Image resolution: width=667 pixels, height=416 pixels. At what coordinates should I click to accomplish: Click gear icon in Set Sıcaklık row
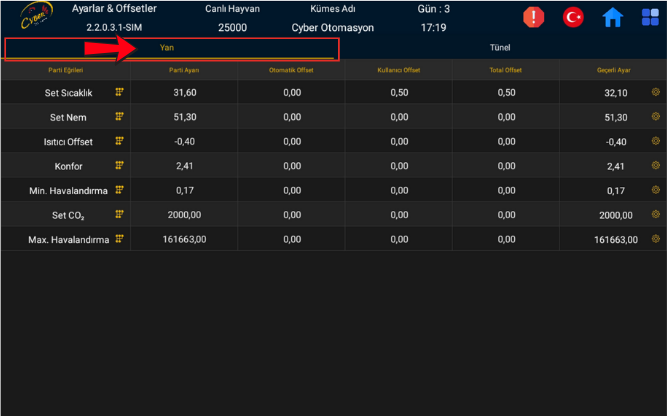click(656, 92)
